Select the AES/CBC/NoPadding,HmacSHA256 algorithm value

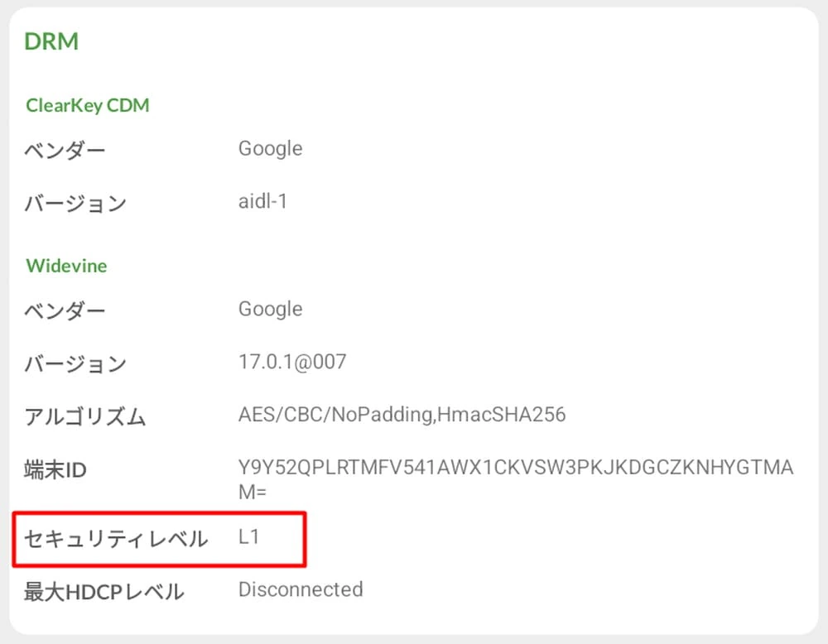pyautogui.click(x=402, y=414)
